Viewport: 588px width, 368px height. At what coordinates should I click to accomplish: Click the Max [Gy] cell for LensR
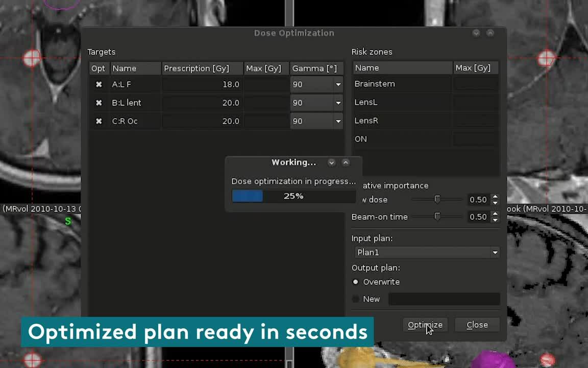click(x=476, y=121)
